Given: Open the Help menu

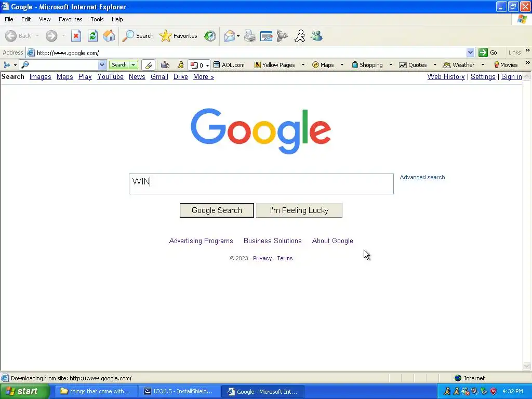Looking at the screenshot, I should 117,19.
